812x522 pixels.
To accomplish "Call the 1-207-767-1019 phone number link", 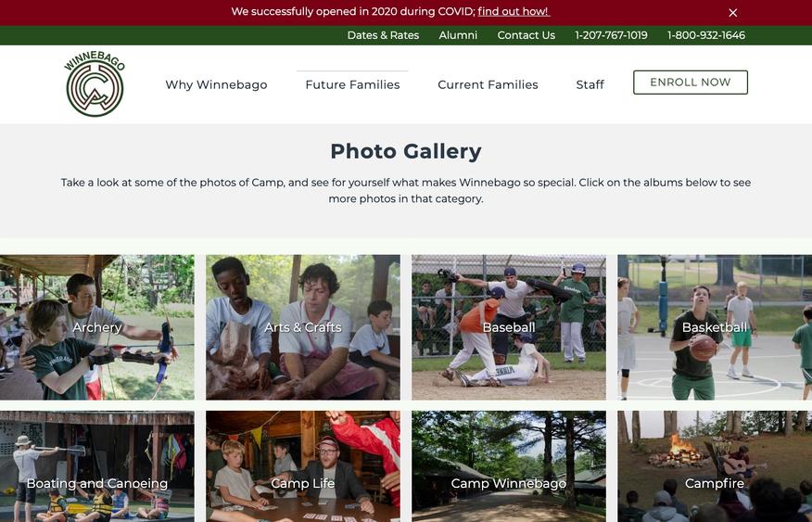I will pos(611,35).
